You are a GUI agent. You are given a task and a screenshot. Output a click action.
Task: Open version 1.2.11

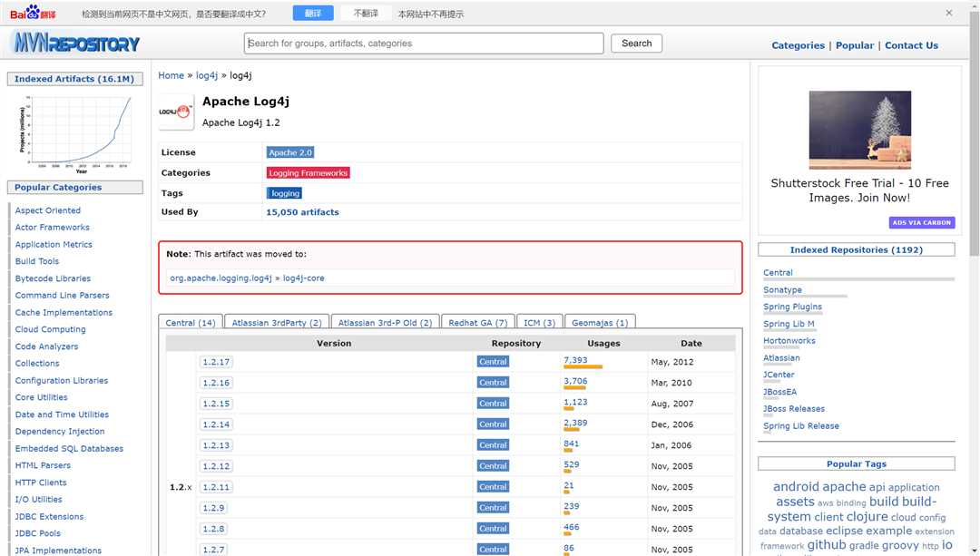point(216,487)
